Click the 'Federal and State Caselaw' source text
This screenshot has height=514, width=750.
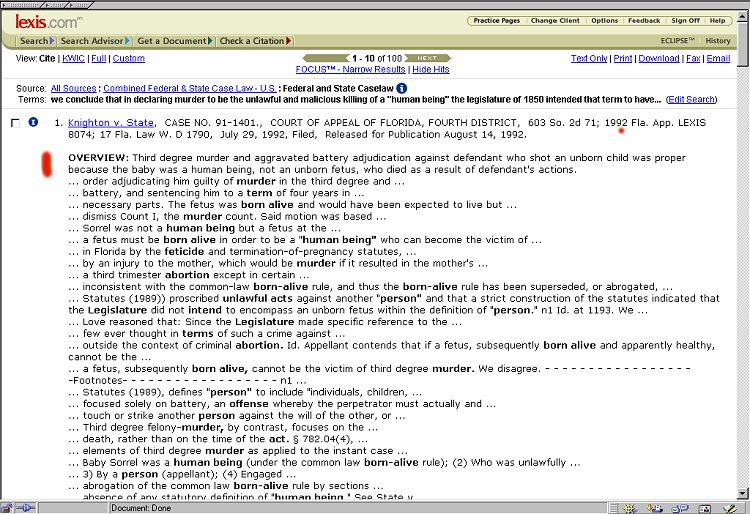pos(338,88)
